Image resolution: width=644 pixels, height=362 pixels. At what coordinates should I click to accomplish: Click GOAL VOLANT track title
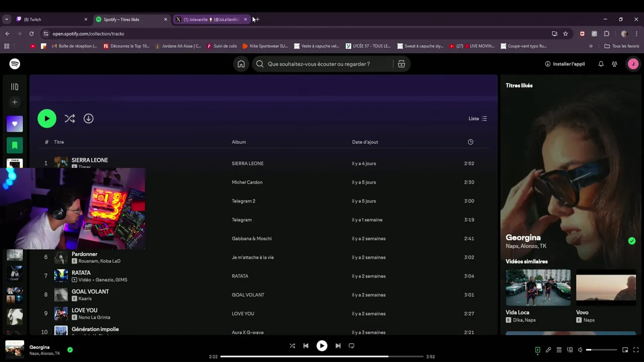tap(90, 292)
